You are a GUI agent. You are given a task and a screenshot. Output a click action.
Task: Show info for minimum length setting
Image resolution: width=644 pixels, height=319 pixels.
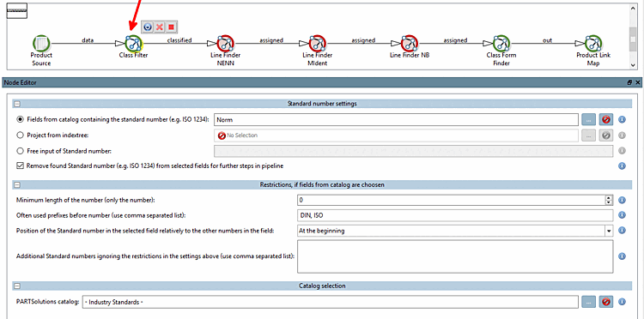click(x=622, y=200)
